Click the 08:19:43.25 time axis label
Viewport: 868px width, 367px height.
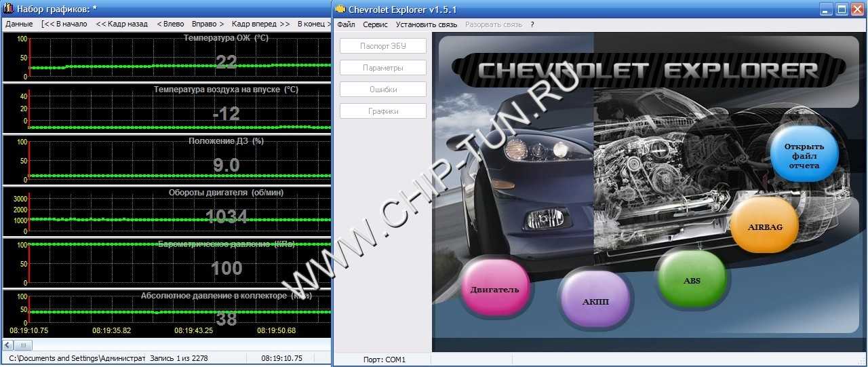194,331
